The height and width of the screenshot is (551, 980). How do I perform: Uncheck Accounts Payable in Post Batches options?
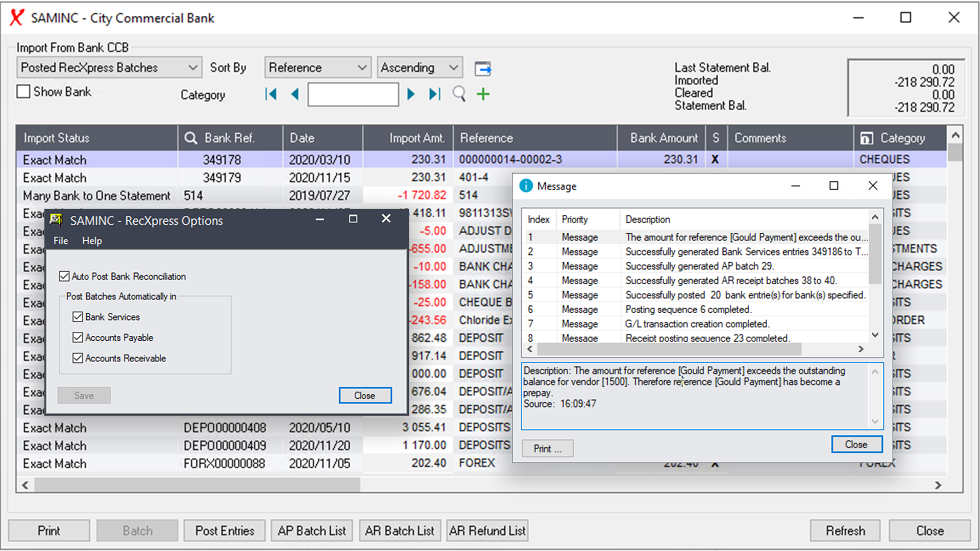pyautogui.click(x=78, y=337)
